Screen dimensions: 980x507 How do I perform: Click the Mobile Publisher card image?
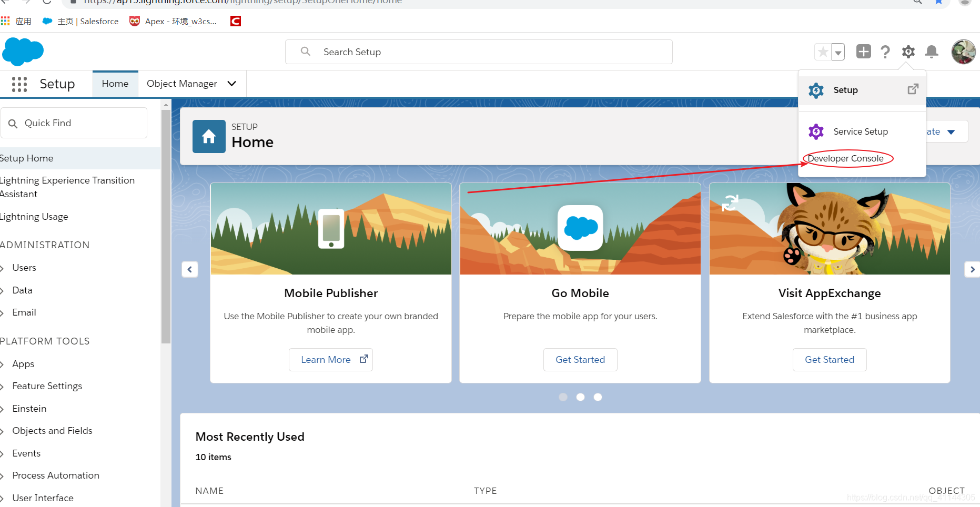[x=331, y=229]
